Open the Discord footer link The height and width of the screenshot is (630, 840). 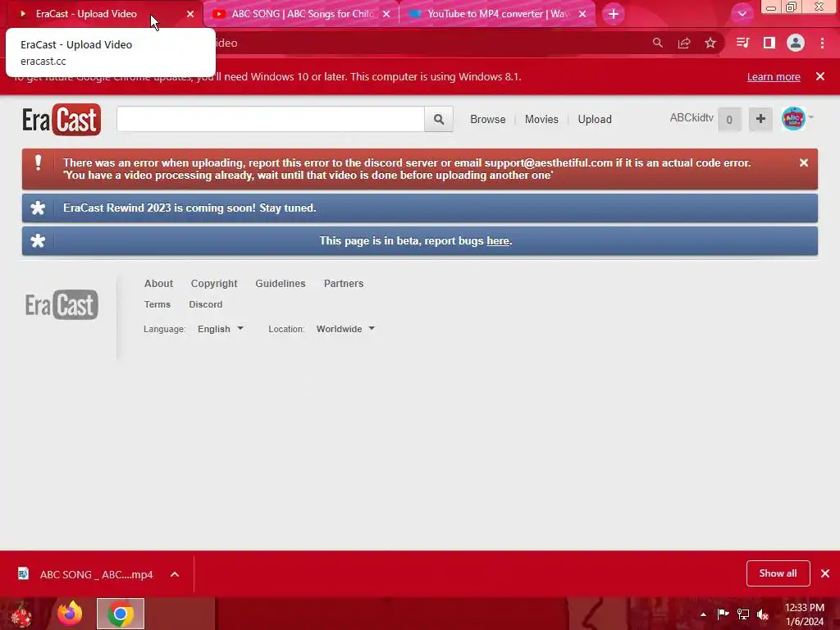pos(205,304)
